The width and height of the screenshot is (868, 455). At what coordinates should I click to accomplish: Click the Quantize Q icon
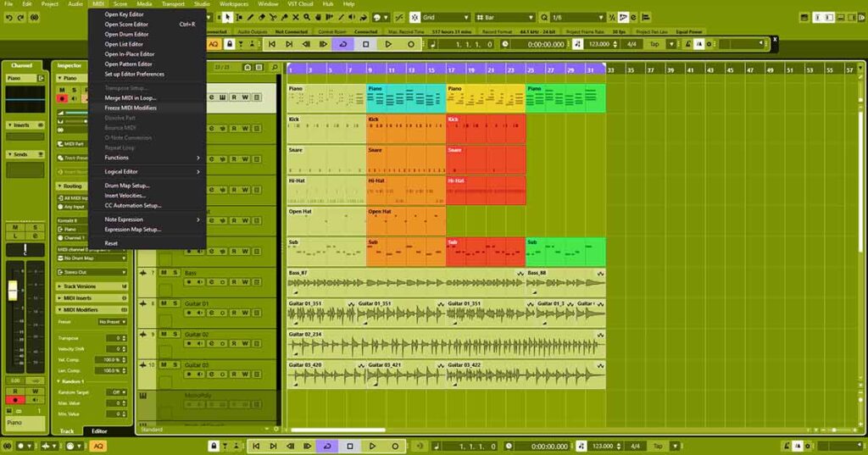click(x=544, y=18)
